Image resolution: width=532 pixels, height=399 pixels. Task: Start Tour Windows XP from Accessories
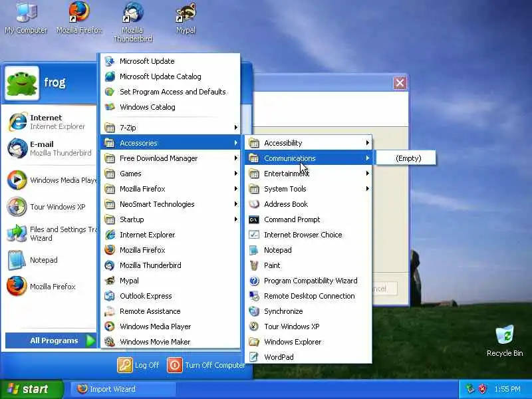309,327
